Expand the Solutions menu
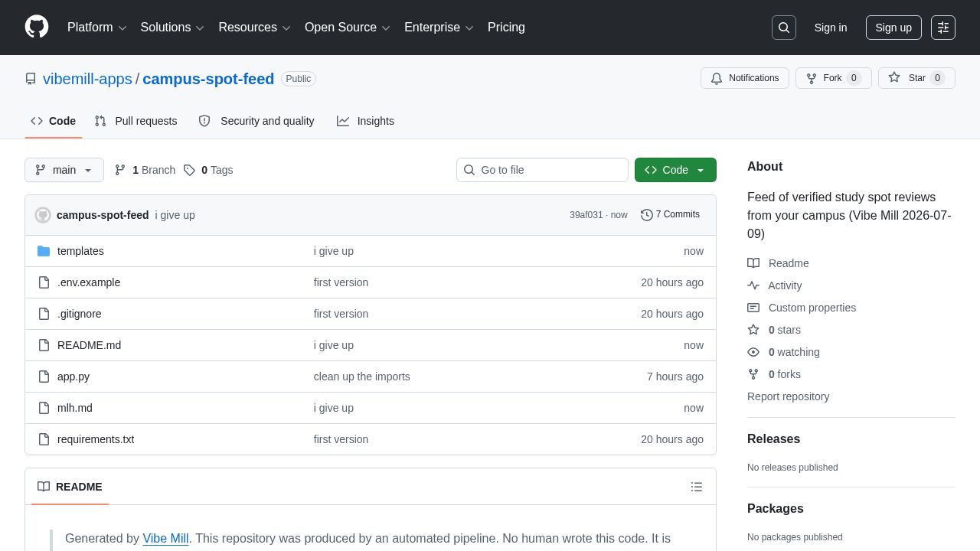Image resolution: width=980 pixels, height=551 pixels. click(172, 28)
